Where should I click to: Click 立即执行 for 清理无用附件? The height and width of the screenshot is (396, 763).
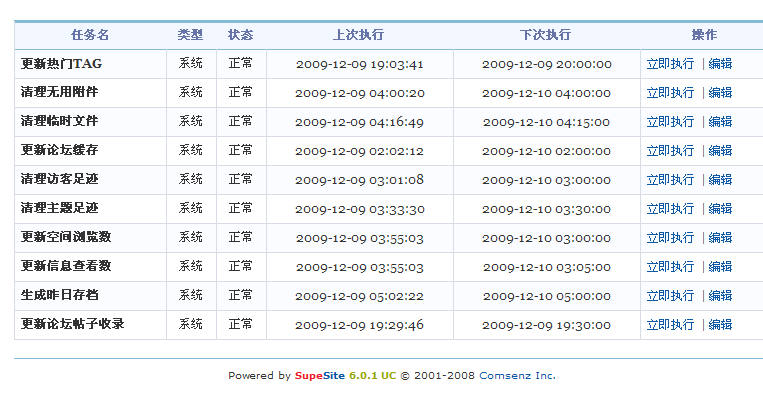click(670, 92)
